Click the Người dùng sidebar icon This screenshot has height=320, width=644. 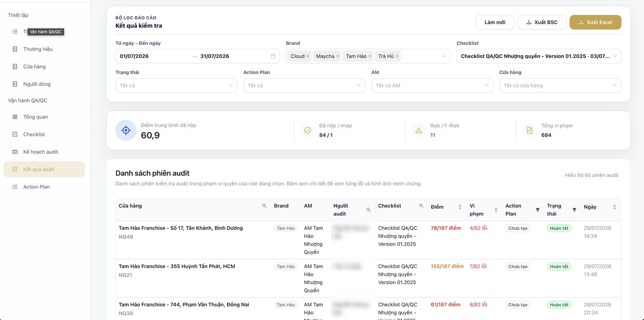click(x=15, y=84)
